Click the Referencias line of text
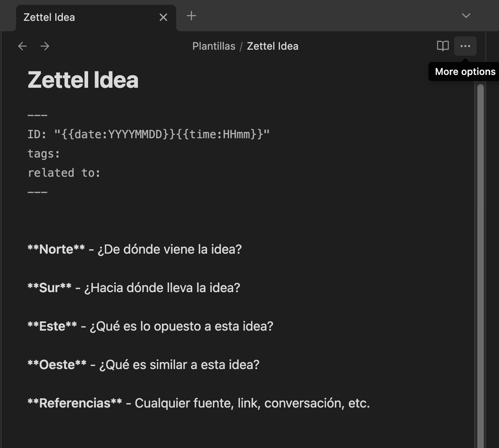This screenshot has height=448, width=499. point(199,403)
